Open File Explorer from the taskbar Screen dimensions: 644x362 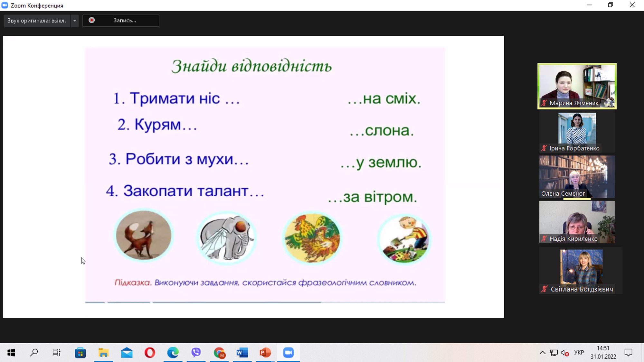[103, 353]
